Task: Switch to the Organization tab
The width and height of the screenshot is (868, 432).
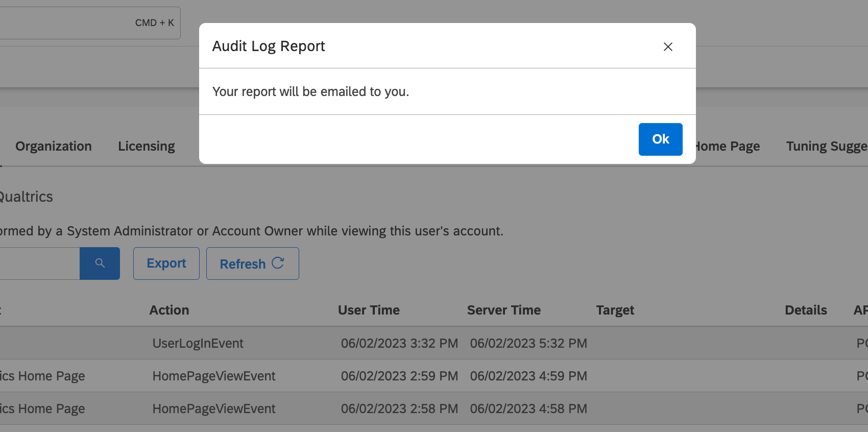Action: pyautogui.click(x=54, y=147)
